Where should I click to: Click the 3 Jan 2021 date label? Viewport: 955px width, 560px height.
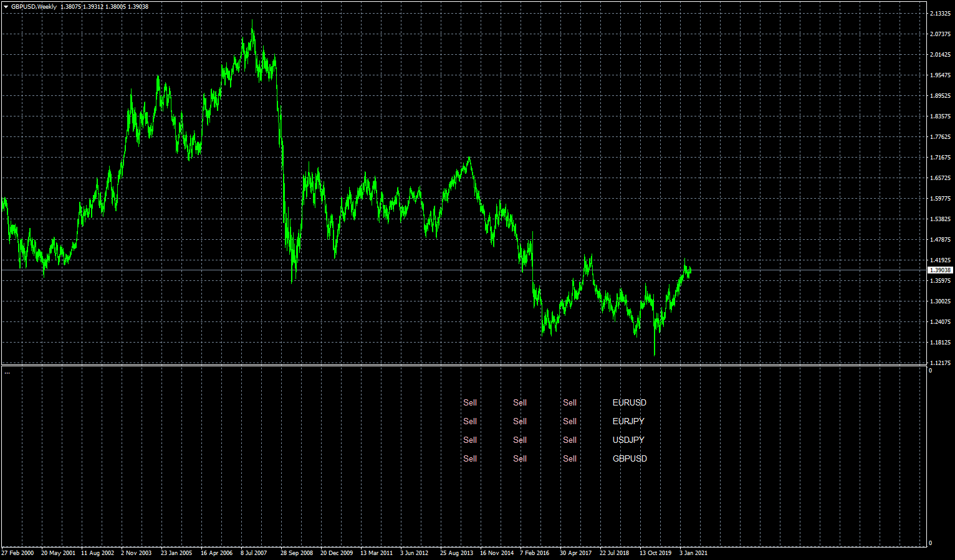click(694, 553)
